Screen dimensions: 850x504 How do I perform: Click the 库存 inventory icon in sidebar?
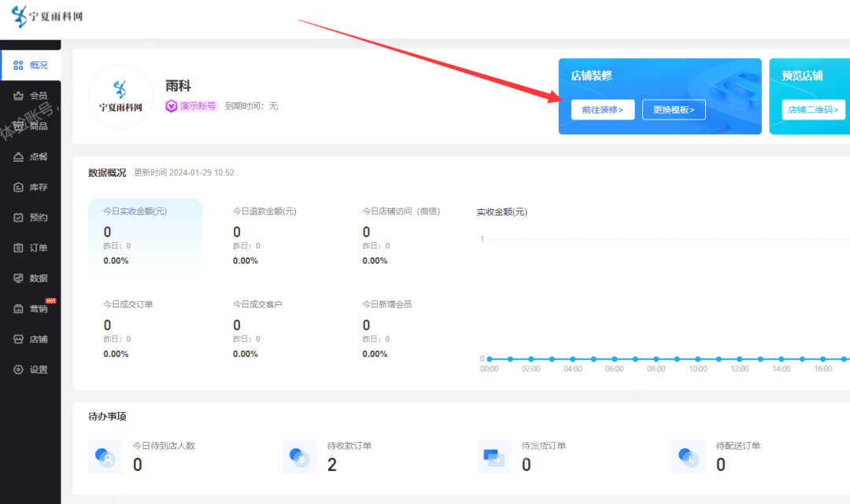coord(18,187)
